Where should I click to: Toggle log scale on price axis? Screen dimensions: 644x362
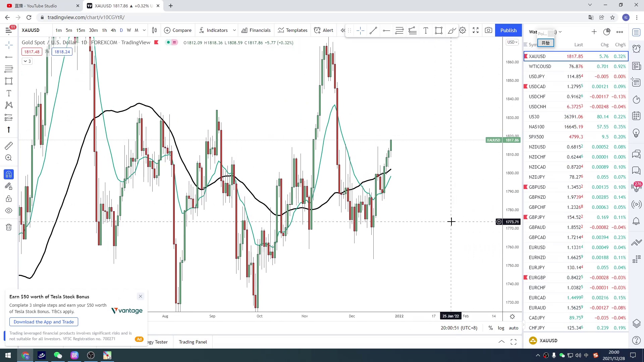(501, 328)
